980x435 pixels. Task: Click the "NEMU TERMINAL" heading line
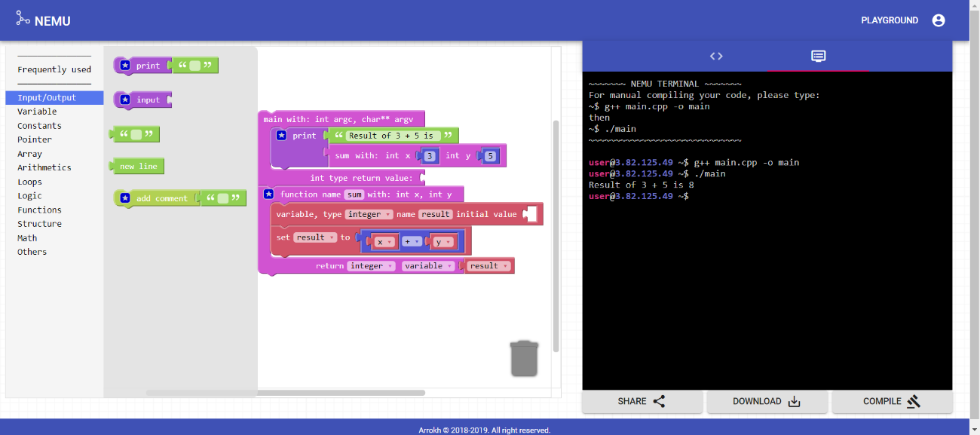click(665, 84)
